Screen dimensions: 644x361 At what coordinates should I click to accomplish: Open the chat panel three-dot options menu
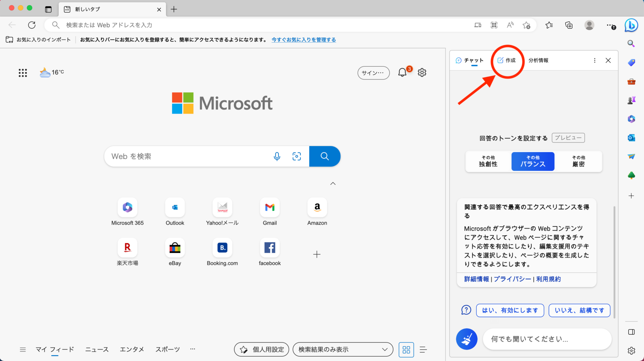tap(595, 60)
